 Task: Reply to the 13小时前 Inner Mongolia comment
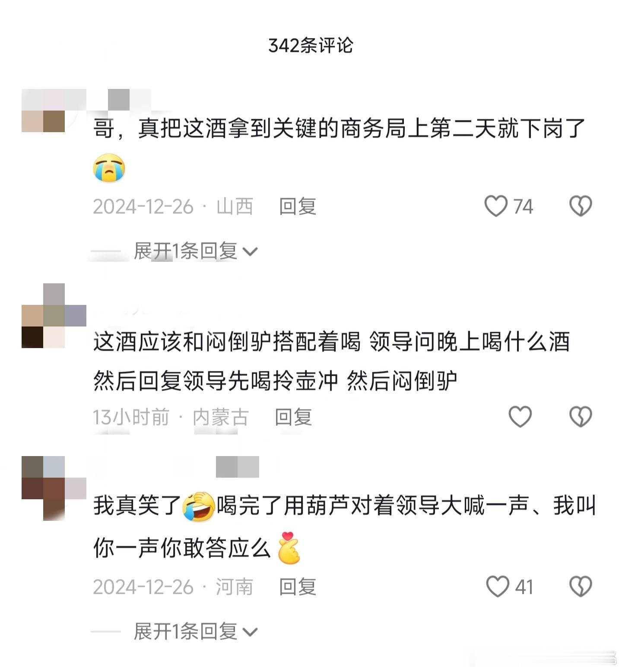[293, 417]
